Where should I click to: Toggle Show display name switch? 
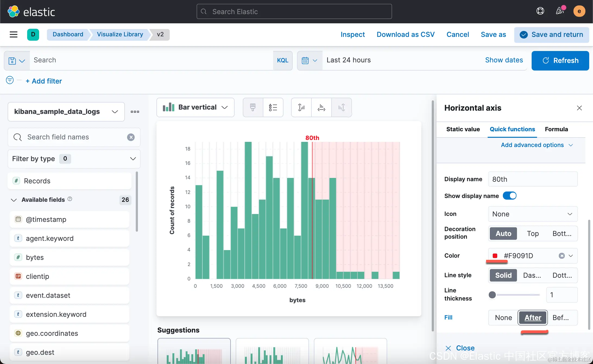509,196
